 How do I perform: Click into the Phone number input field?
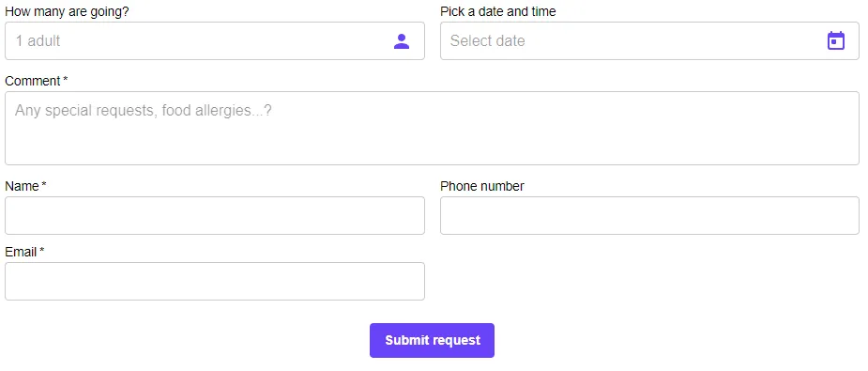click(x=649, y=215)
